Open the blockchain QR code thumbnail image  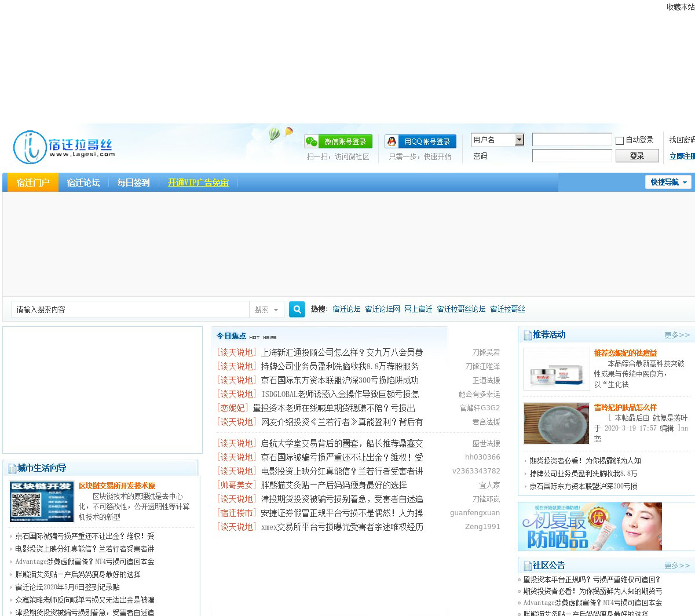coord(42,502)
